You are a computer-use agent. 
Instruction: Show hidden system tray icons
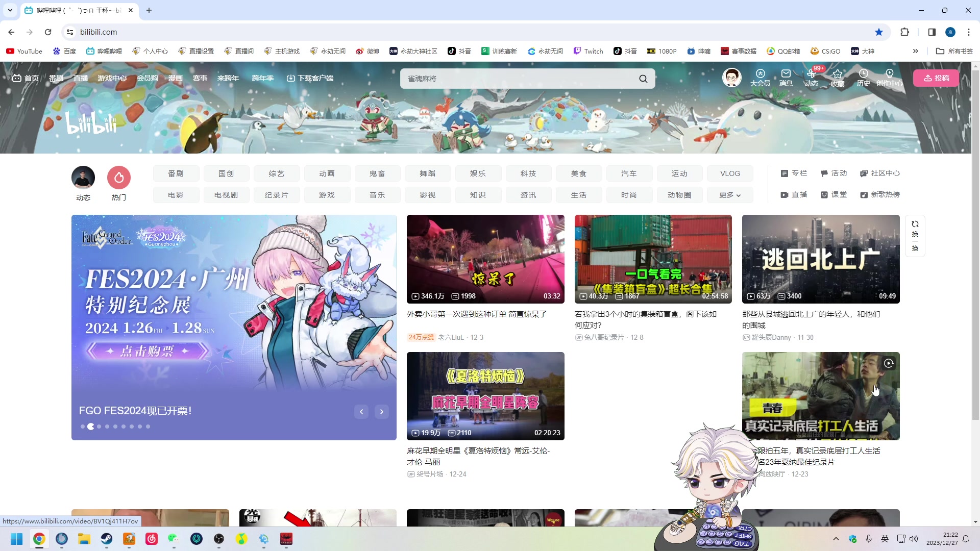pyautogui.click(x=836, y=539)
